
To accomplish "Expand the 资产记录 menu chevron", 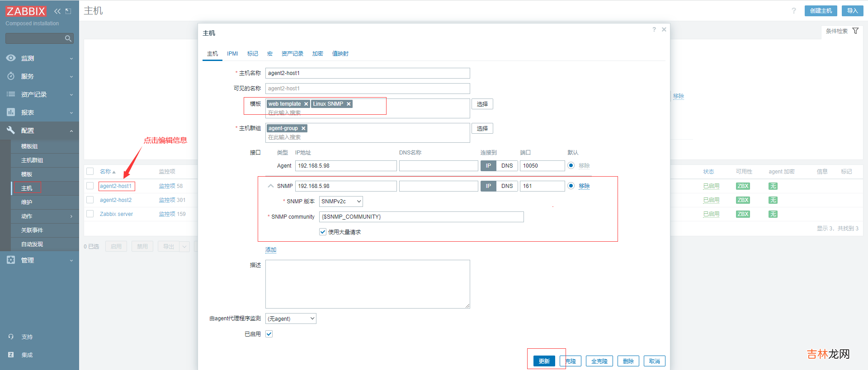I will (71, 95).
